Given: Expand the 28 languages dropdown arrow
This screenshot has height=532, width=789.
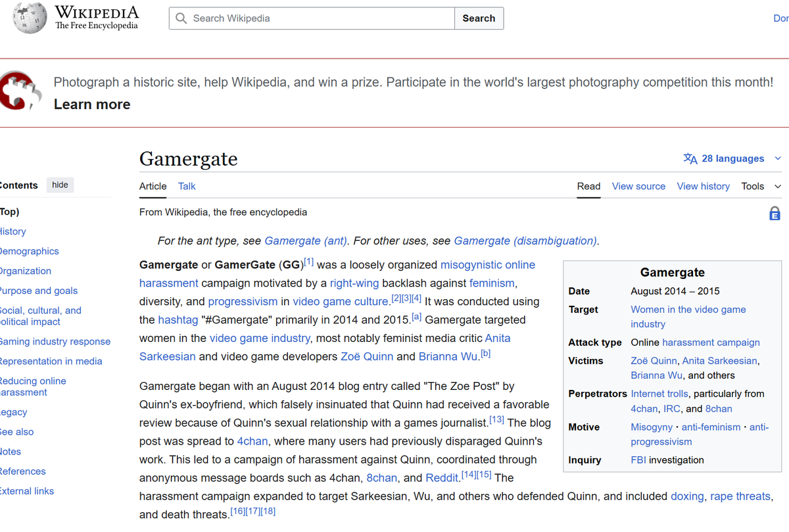Looking at the screenshot, I should point(778,158).
